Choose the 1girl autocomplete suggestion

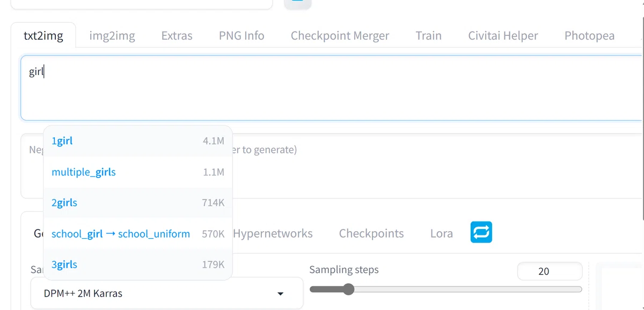(x=138, y=141)
